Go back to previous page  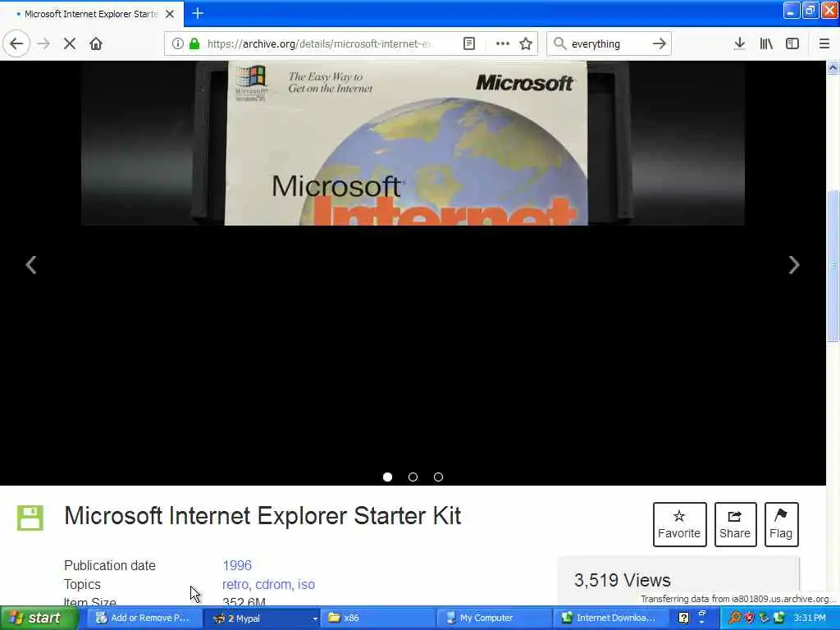pyautogui.click(x=16, y=44)
